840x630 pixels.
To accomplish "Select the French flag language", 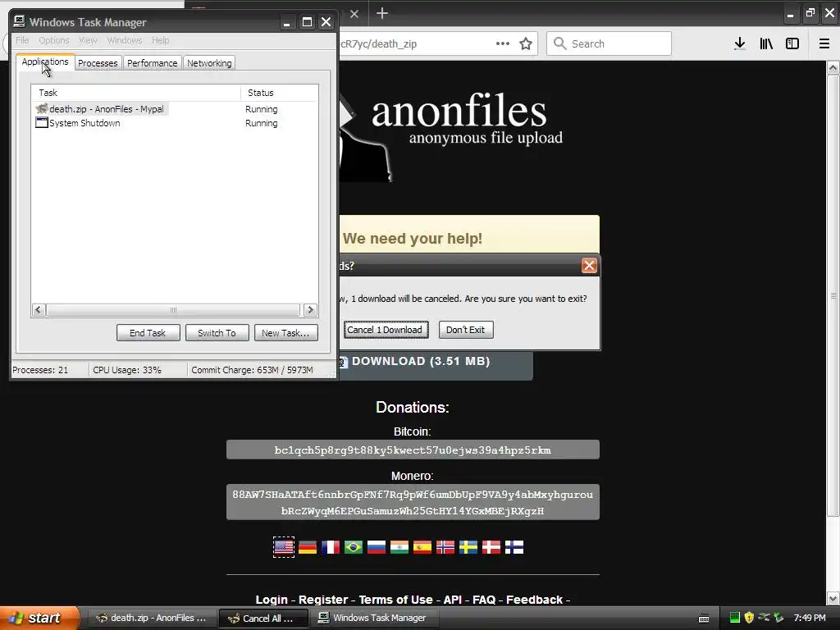I will point(331,547).
